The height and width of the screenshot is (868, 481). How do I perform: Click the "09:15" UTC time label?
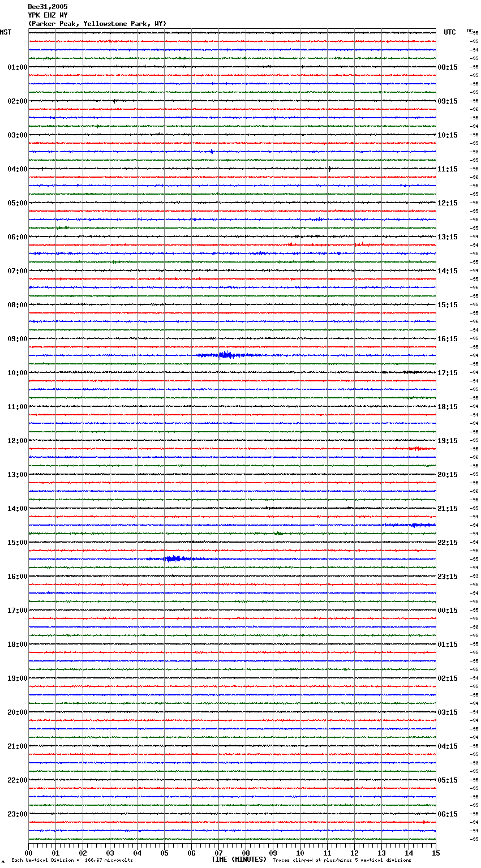click(x=448, y=101)
